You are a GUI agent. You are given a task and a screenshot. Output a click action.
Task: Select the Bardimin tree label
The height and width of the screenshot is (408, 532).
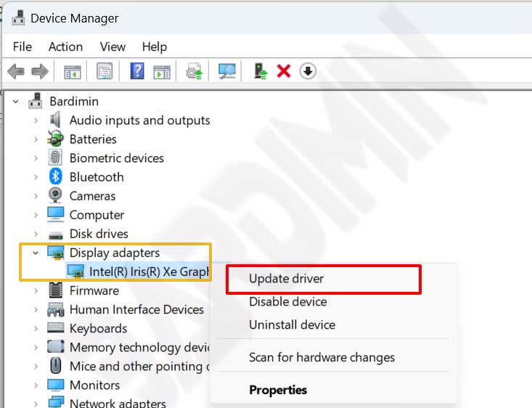point(74,101)
